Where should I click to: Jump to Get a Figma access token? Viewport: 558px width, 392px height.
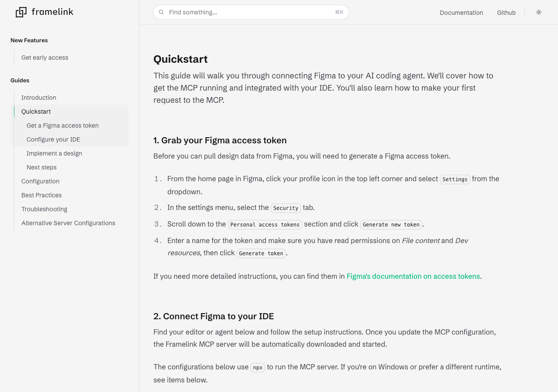tap(62, 125)
